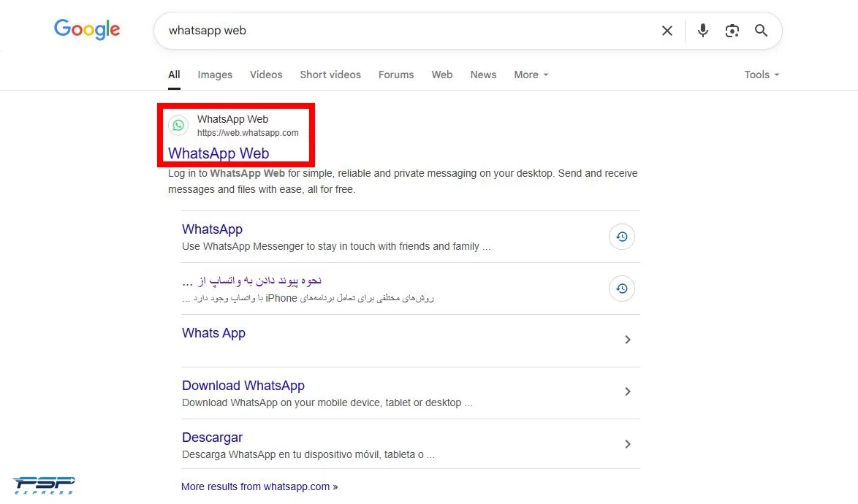Switch to the News tab

[x=483, y=75]
